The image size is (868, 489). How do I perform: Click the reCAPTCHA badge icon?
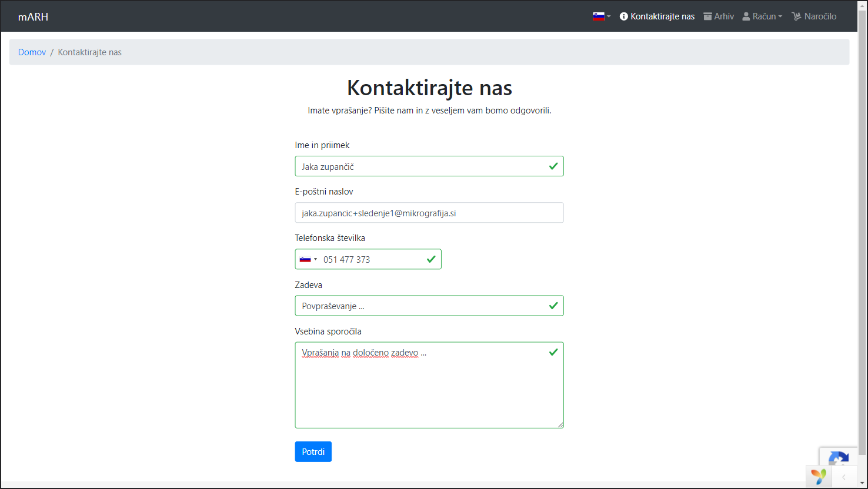click(838, 458)
